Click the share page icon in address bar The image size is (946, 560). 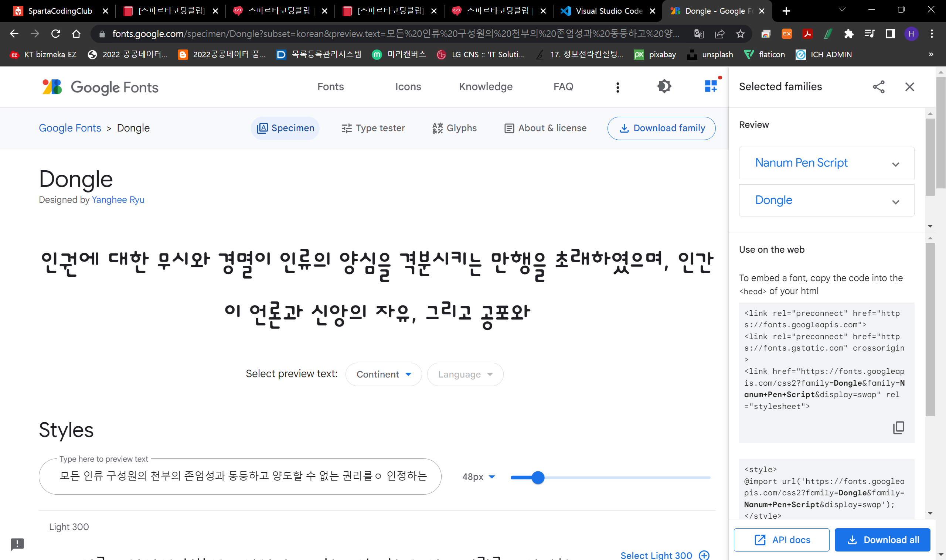719,34
